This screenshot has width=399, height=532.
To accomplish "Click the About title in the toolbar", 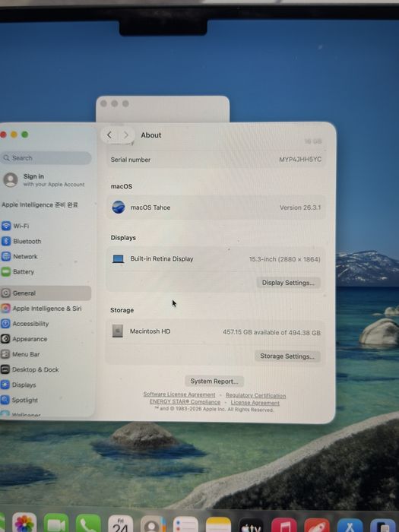I will (151, 135).
